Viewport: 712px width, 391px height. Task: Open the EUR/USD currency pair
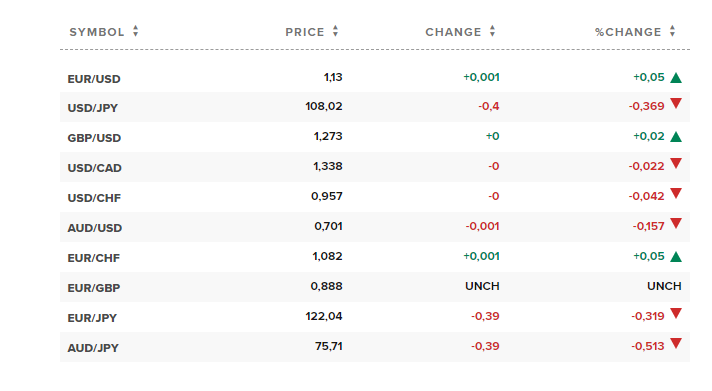point(94,79)
